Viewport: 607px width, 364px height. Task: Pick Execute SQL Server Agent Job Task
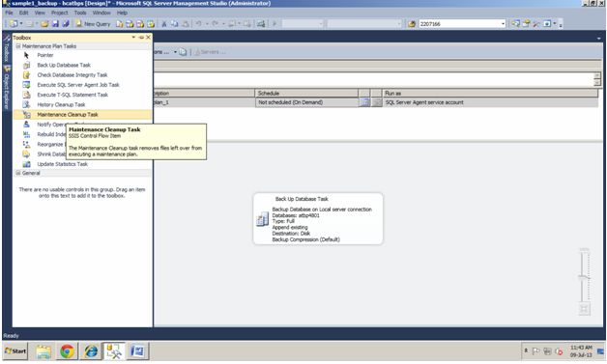pos(78,85)
